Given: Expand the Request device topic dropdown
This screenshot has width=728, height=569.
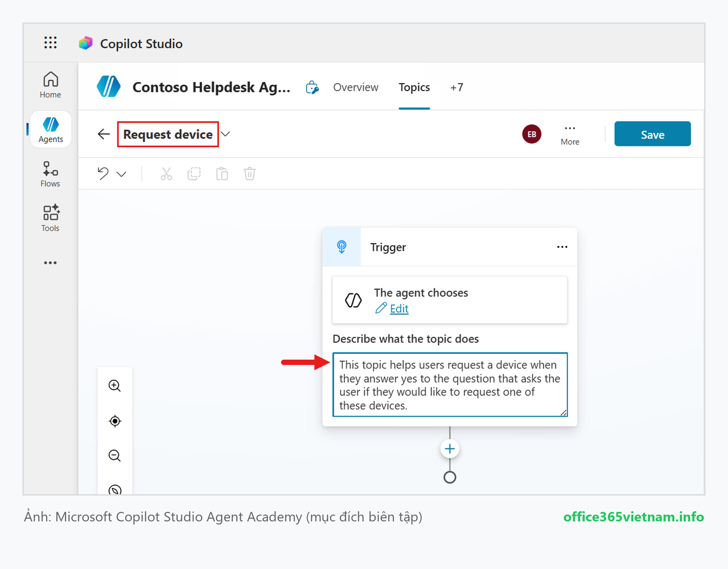Looking at the screenshot, I should (x=225, y=134).
